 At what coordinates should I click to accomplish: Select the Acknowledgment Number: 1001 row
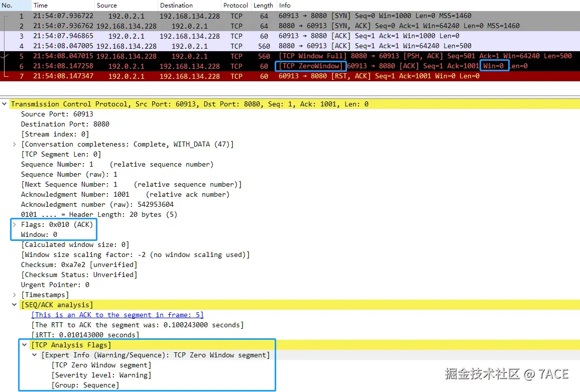(125, 194)
